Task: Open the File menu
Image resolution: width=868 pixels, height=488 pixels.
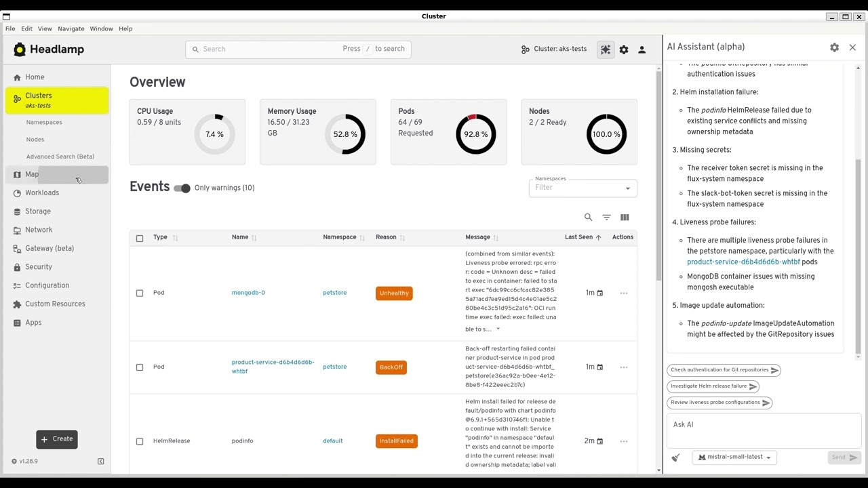Action: click(10, 28)
